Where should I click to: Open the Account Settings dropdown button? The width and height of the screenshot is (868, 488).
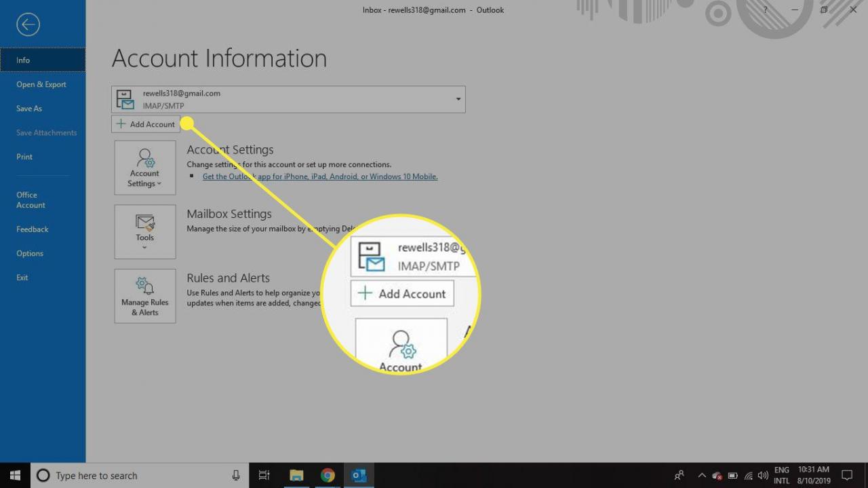click(x=145, y=168)
